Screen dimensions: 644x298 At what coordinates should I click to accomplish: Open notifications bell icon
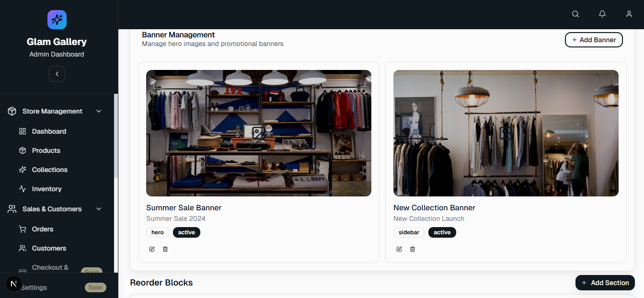(602, 14)
